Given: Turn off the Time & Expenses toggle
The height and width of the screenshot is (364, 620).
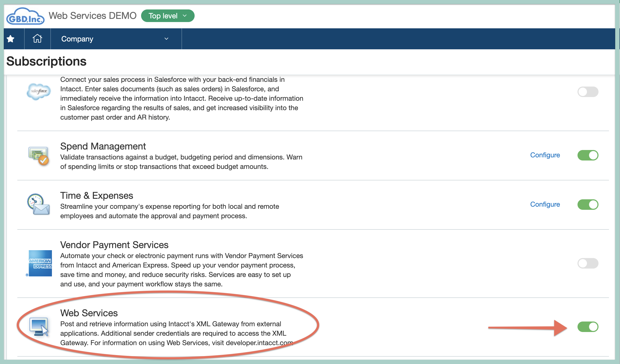Looking at the screenshot, I should tap(588, 205).
